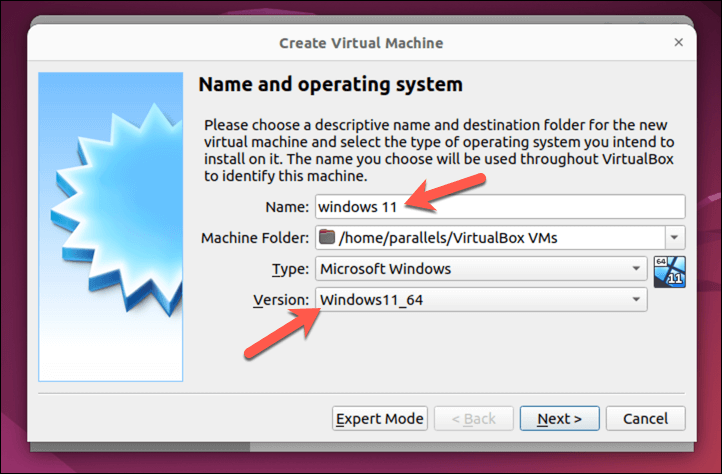Click the Name field containing windows 11

point(500,207)
